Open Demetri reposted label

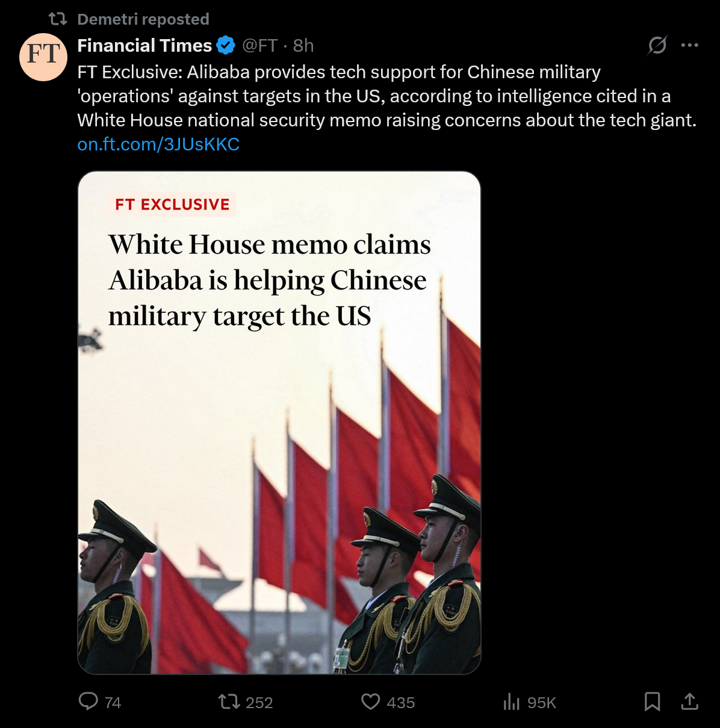click(x=143, y=19)
